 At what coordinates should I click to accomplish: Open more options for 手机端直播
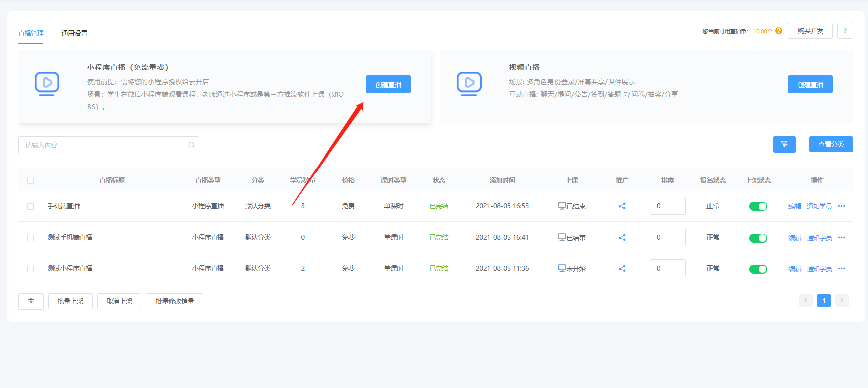(x=842, y=206)
